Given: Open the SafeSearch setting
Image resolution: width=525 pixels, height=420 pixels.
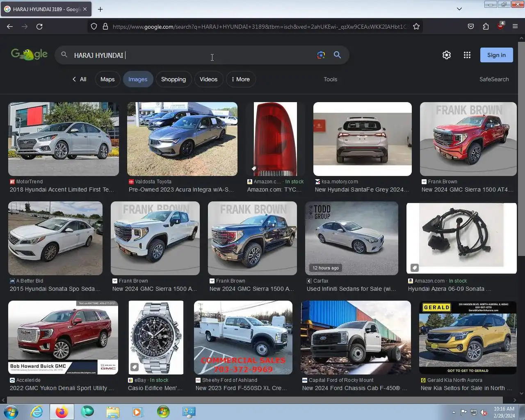Looking at the screenshot, I should (494, 79).
